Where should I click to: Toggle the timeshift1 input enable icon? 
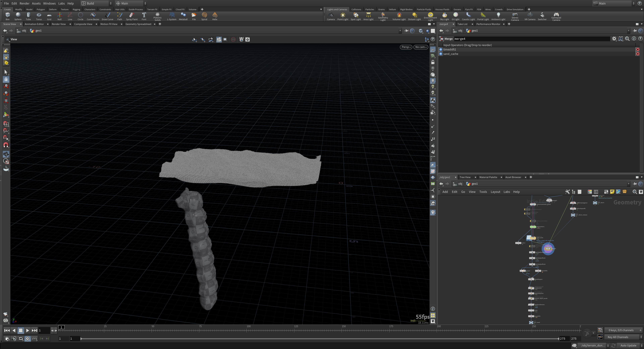[441, 49]
